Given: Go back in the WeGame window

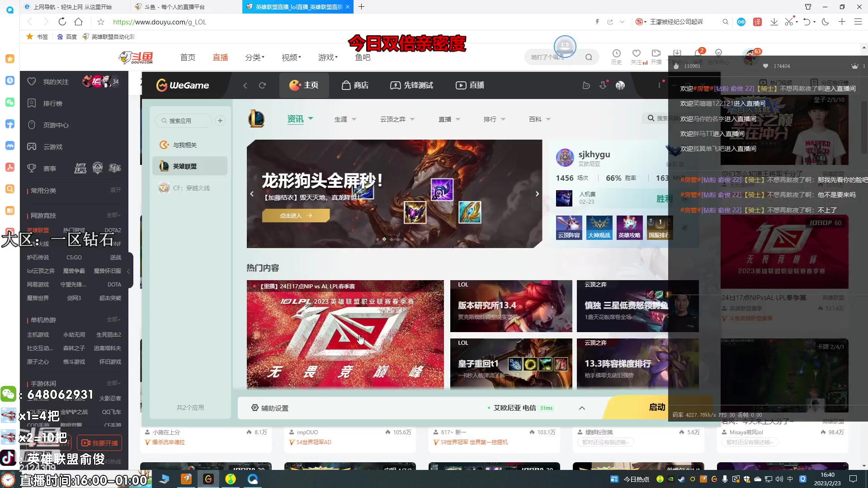Looking at the screenshot, I should click(245, 85).
